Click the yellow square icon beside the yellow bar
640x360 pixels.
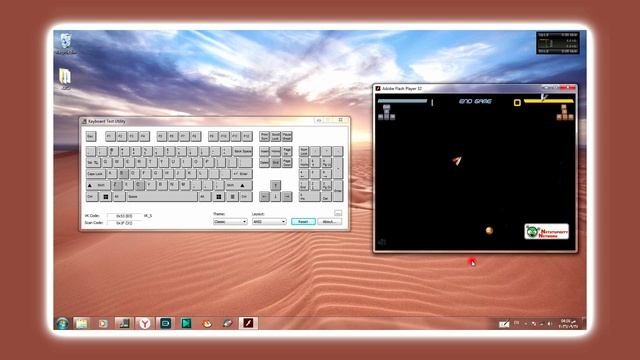coord(517,102)
